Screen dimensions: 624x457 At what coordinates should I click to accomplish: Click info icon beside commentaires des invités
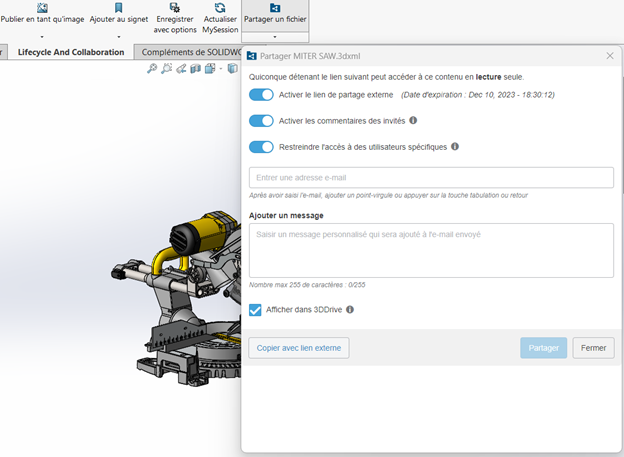413,120
